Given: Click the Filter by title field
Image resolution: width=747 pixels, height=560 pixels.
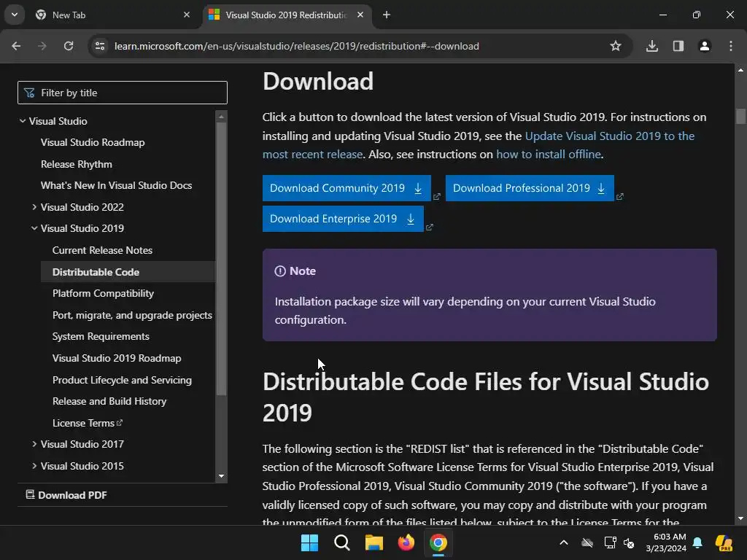Looking at the screenshot, I should click(x=123, y=93).
